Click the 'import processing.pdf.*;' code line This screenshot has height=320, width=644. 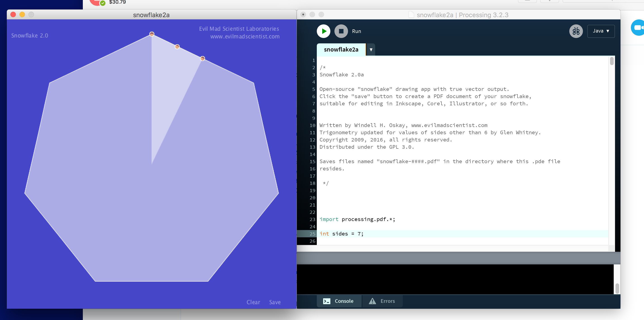(x=357, y=219)
